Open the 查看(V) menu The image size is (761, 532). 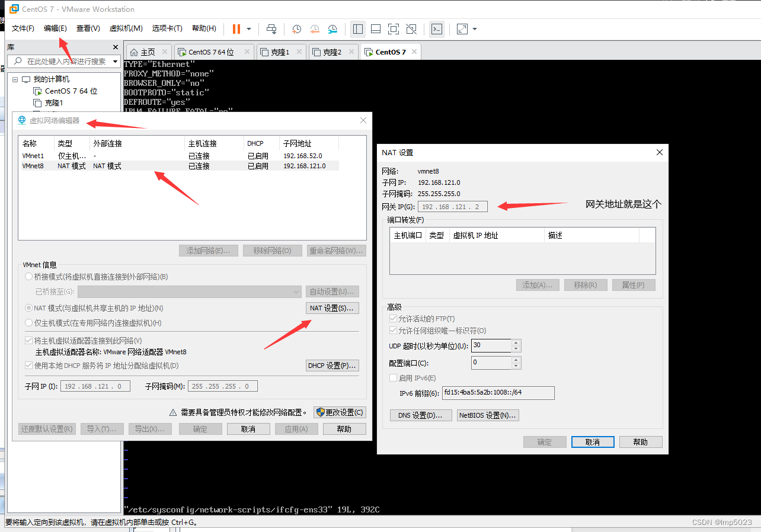click(88, 28)
